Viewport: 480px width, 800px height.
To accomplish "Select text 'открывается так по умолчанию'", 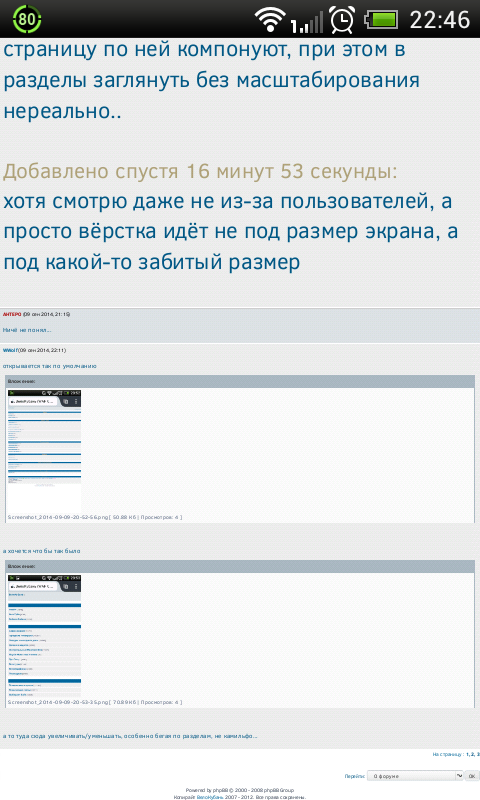I will click(49, 366).
